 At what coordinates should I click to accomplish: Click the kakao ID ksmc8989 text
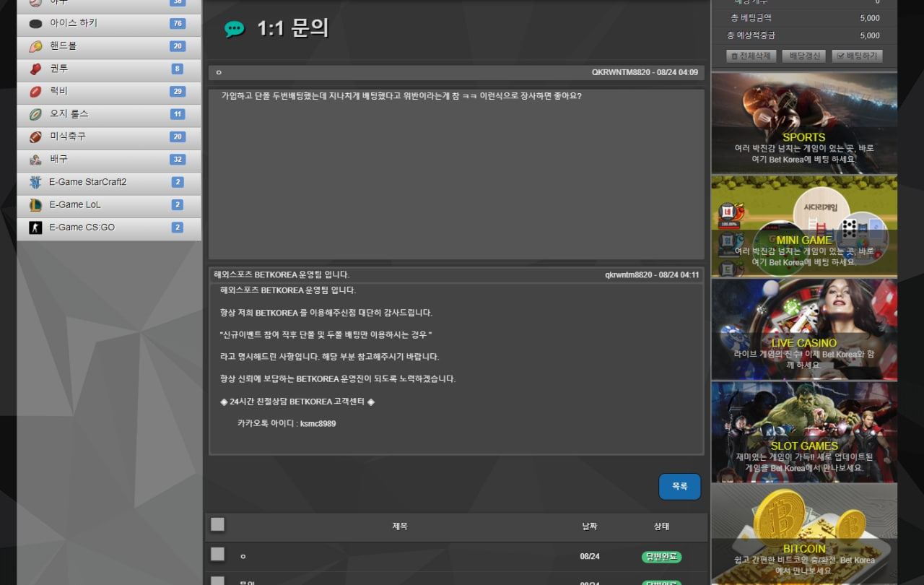(x=318, y=423)
